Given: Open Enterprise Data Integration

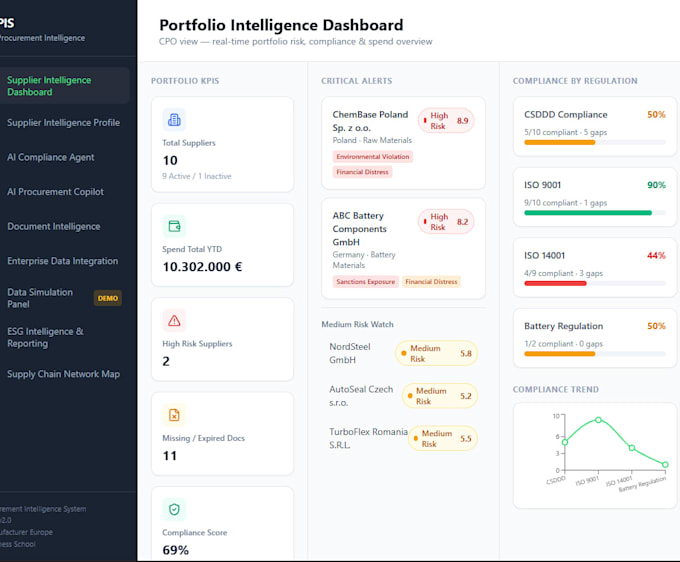Looking at the screenshot, I should (62, 261).
